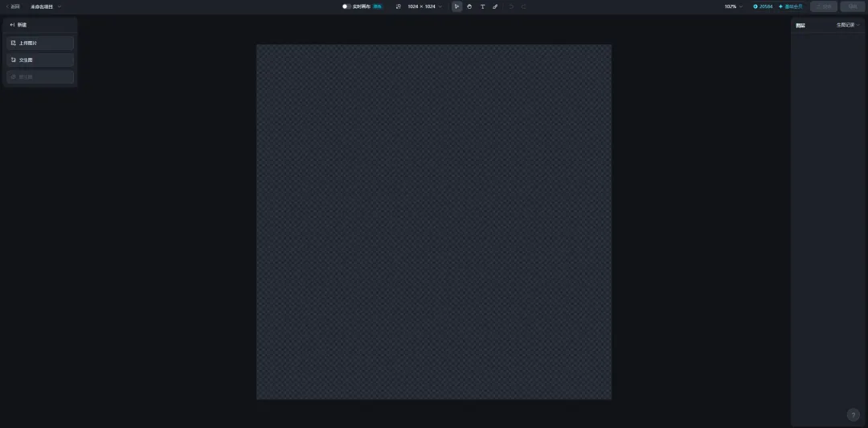
Task: Open help via question mark icon
Action: [854, 415]
